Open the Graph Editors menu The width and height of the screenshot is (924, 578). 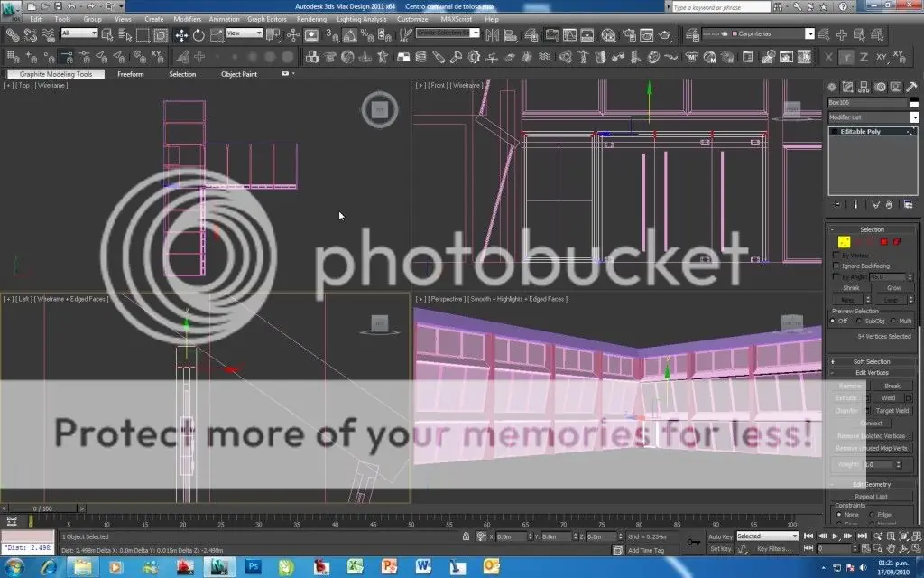coord(266,19)
